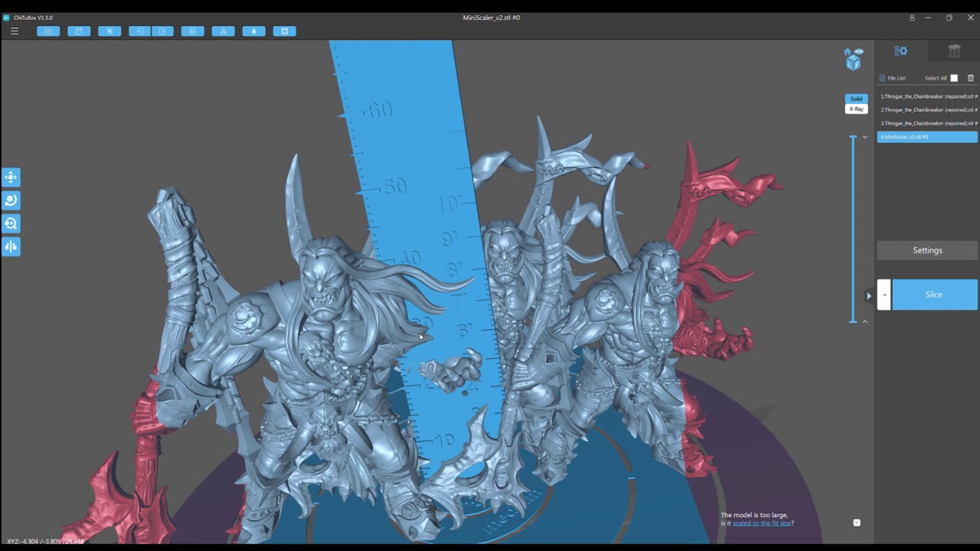The height and width of the screenshot is (551, 980).
Task: Open the hamburger main menu
Action: [15, 31]
